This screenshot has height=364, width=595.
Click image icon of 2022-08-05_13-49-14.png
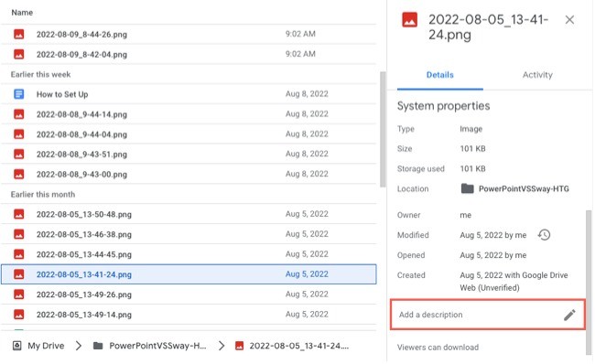pos(19,315)
